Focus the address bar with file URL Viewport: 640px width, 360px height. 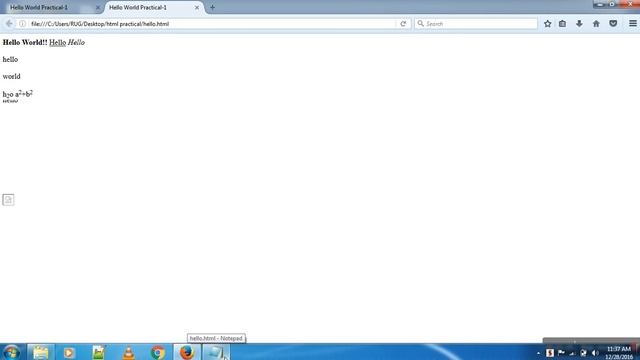coord(212,24)
